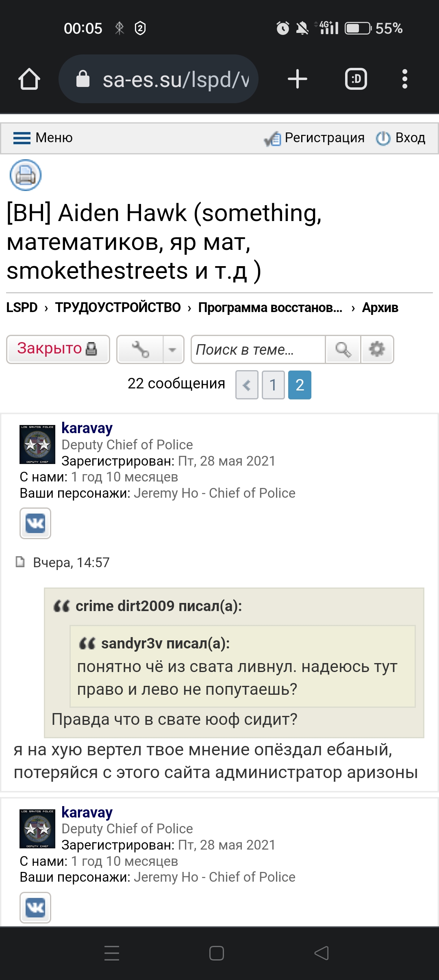Open the topic tools wrench icon
The width and height of the screenshot is (439, 980).
coord(140,349)
